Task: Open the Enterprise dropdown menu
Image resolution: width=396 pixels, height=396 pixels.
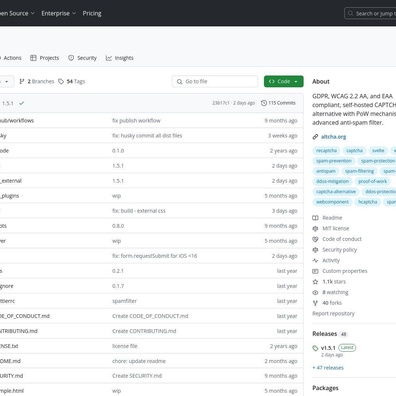Action: [x=58, y=13]
